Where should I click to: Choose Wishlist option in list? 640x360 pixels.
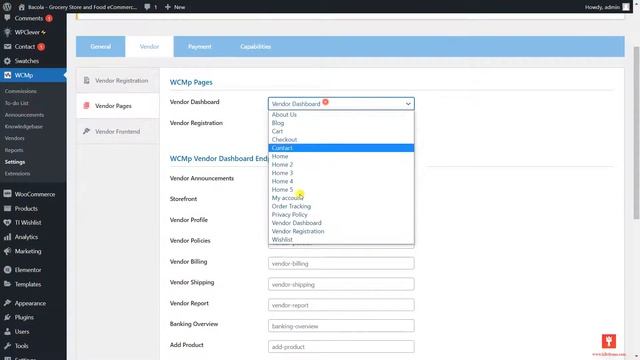click(x=341, y=240)
